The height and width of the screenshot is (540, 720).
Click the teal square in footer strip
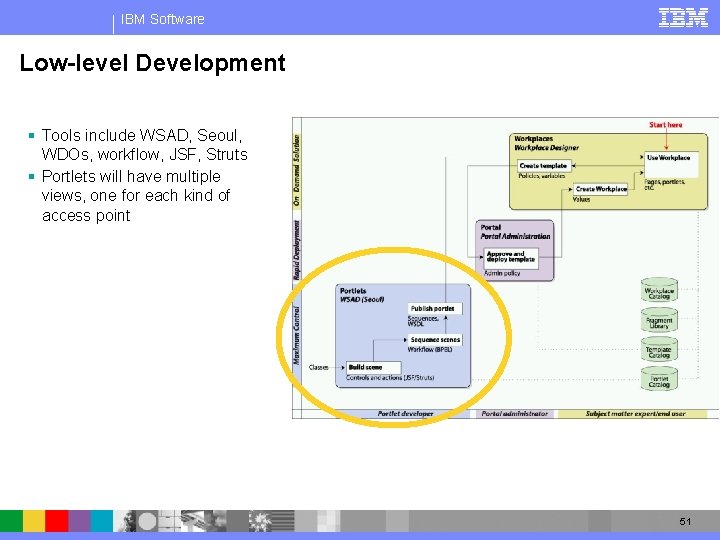click(x=101, y=521)
